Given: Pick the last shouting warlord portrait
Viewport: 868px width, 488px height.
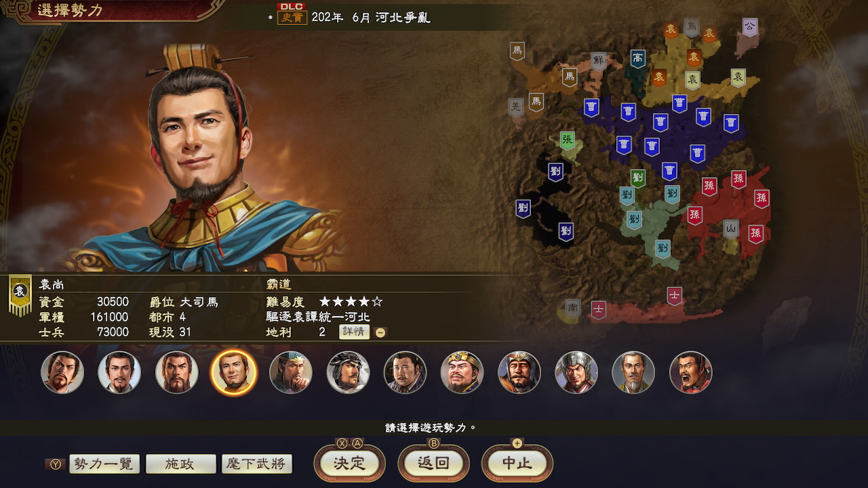Looking at the screenshot, I should point(691,373).
